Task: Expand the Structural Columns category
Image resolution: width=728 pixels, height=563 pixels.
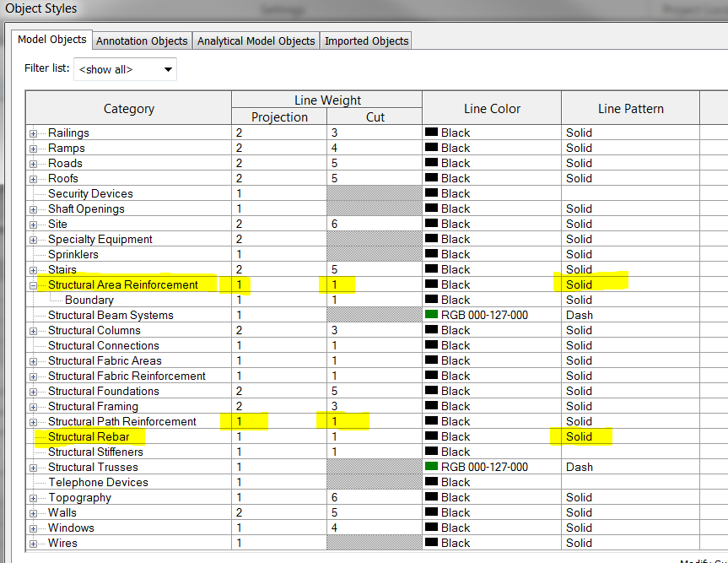Action: (34, 331)
